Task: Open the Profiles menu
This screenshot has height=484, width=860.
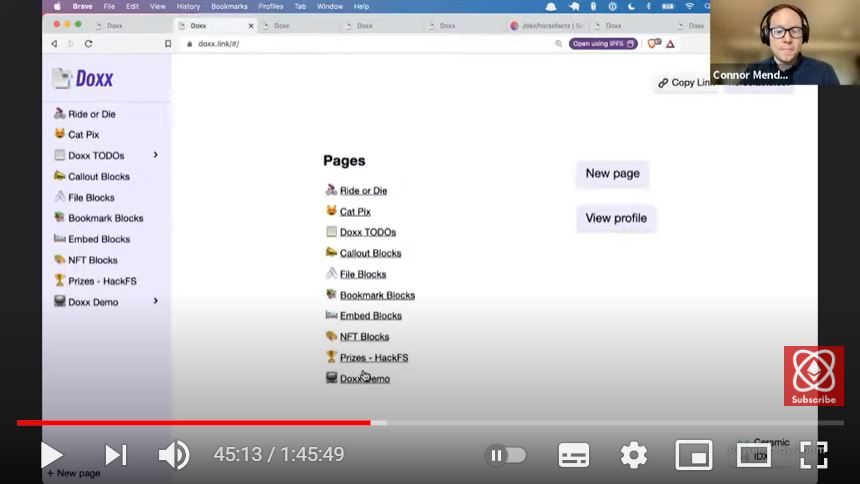Action: 270,7
